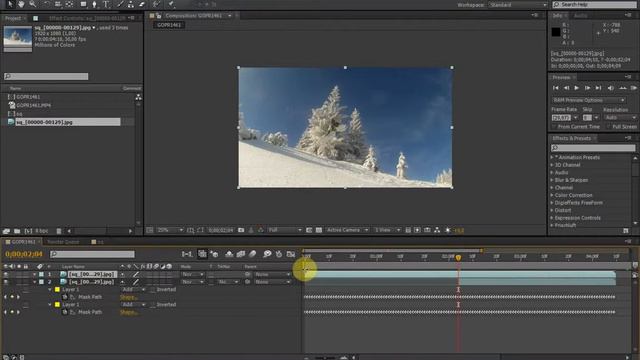This screenshot has height=360, width=640.
Task: Toggle Inverted checkbox on second mask
Action: tap(152, 305)
